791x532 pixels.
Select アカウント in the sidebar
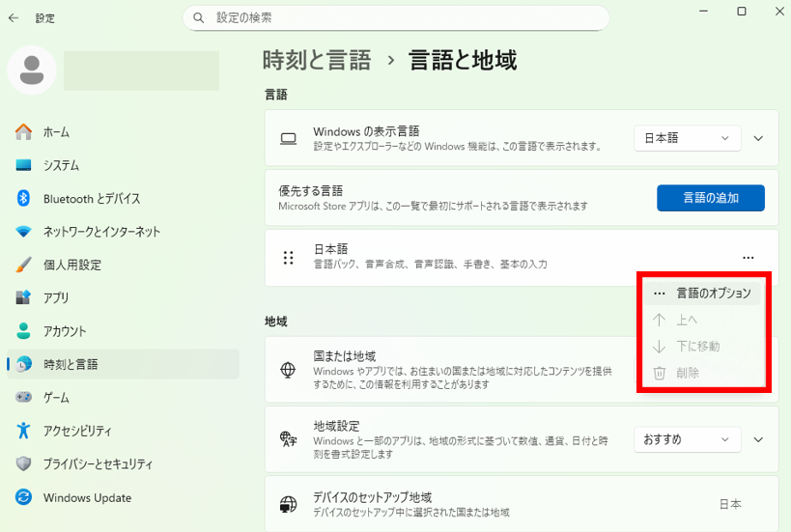click(65, 331)
